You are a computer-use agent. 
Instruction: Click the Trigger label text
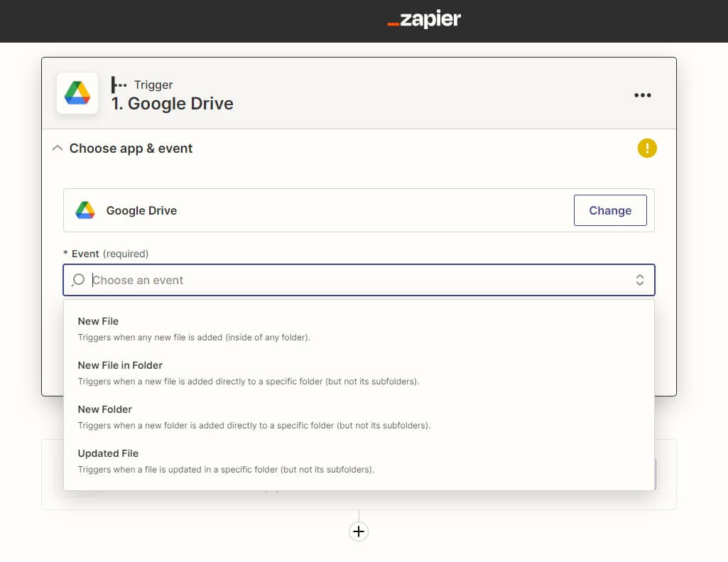pos(153,85)
